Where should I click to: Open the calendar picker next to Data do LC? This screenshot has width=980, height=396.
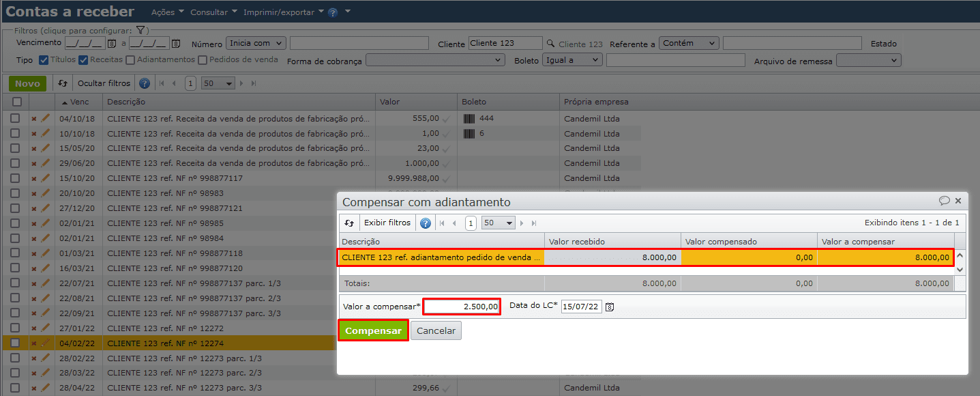[x=610, y=307]
